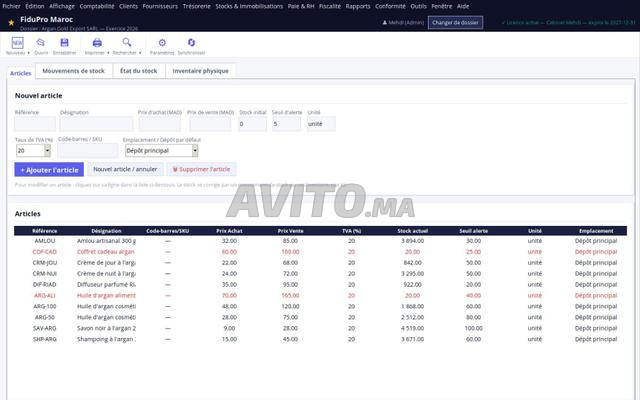The image size is (640, 400).
Task: Open the Trésorerie menu
Action: (x=197, y=6)
